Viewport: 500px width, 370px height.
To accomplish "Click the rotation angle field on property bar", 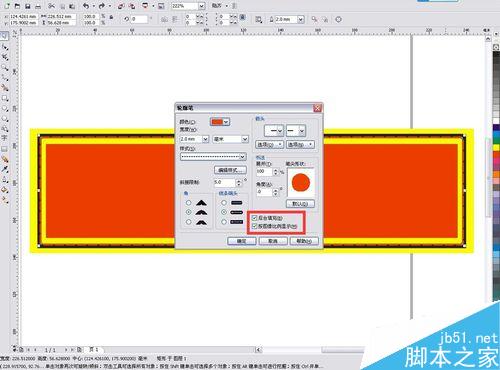I will tap(139, 19).
